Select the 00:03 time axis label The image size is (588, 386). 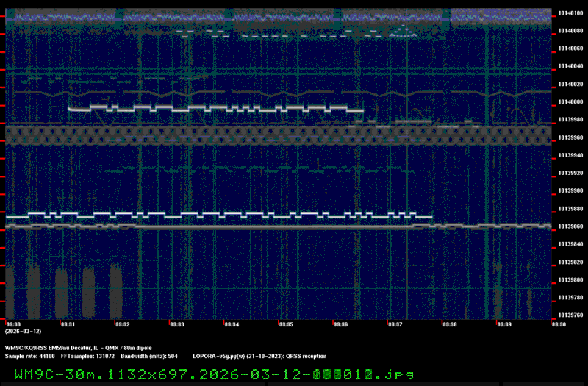click(177, 324)
